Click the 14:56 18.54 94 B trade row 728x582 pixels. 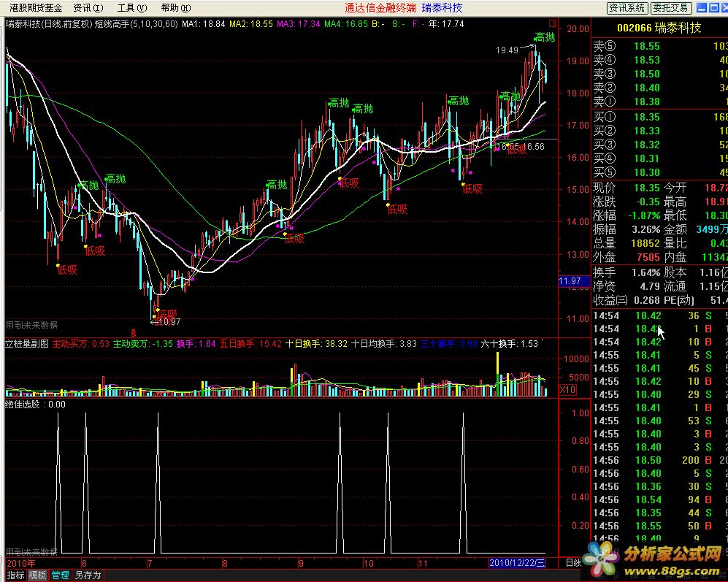(x=660, y=499)
